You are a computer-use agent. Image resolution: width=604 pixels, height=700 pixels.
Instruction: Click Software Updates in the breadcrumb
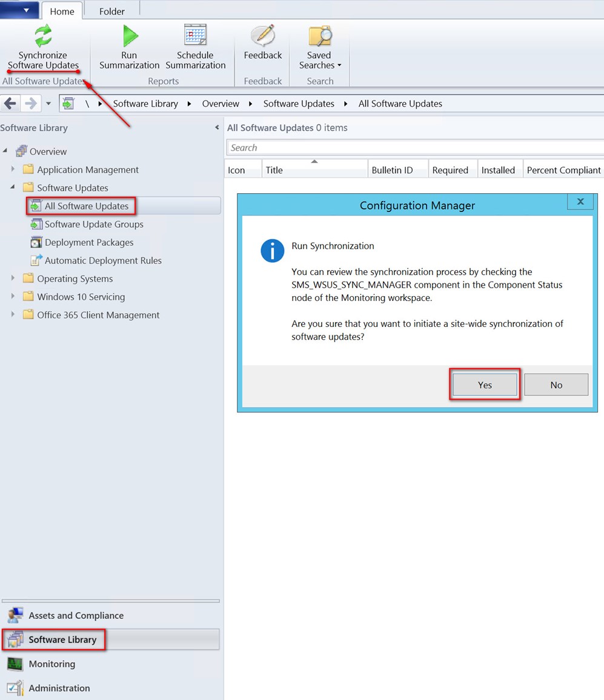click(299, 104)
